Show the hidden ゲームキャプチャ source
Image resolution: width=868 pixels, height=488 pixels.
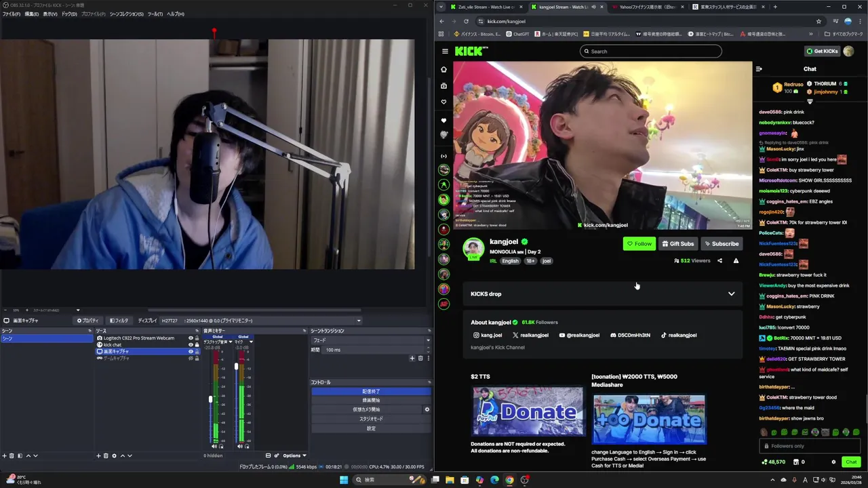191,359
